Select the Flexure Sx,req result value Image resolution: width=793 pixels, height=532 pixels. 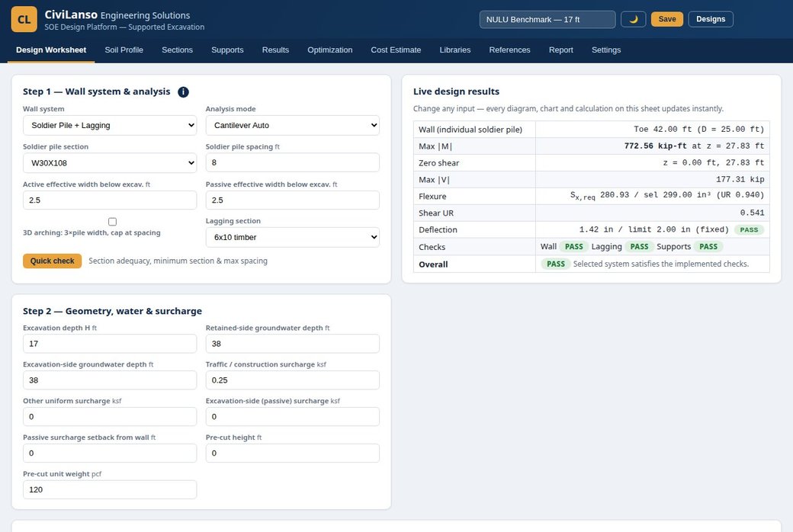pyautogui.click(x=667, y=196)
